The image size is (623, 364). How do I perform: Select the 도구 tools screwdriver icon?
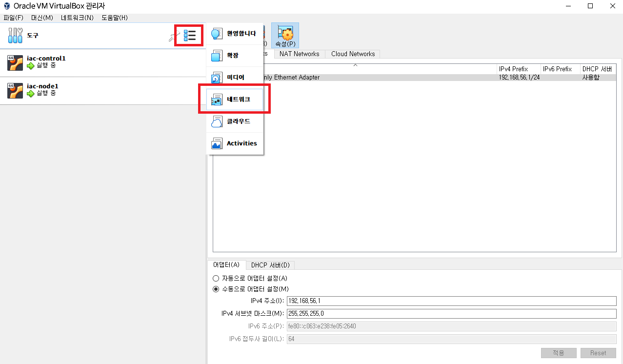tap(16, 35)
